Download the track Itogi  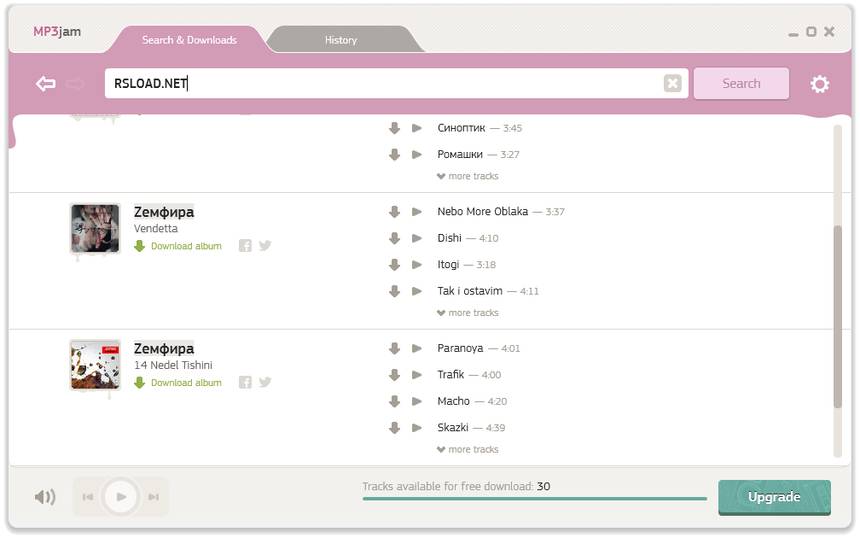394,264
